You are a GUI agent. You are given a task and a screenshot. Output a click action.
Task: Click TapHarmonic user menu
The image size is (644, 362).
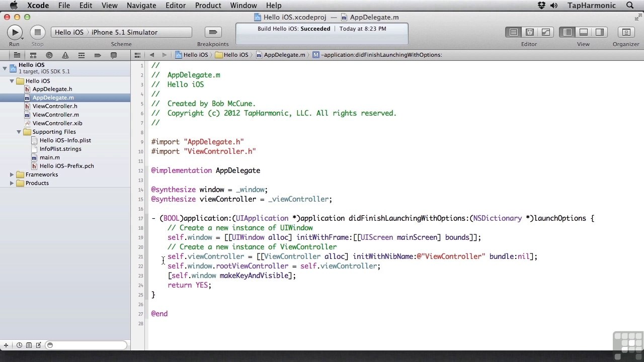click(591, 6)
